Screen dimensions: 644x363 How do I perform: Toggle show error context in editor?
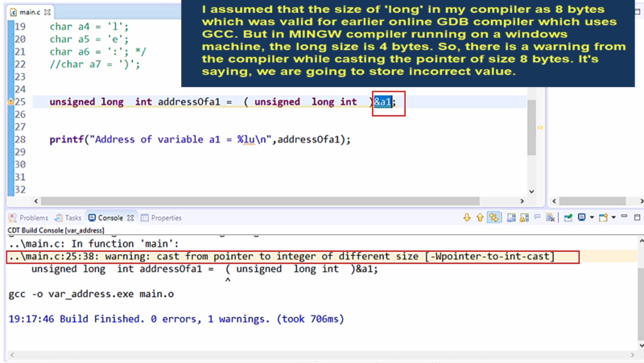tap(493, 217)
